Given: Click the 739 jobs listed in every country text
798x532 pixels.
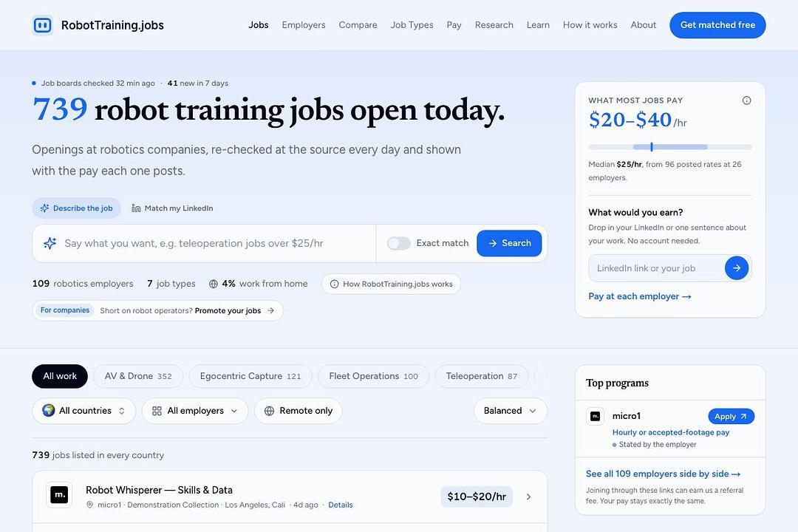Looking at the screenshot, I should [x=98, y=455].
